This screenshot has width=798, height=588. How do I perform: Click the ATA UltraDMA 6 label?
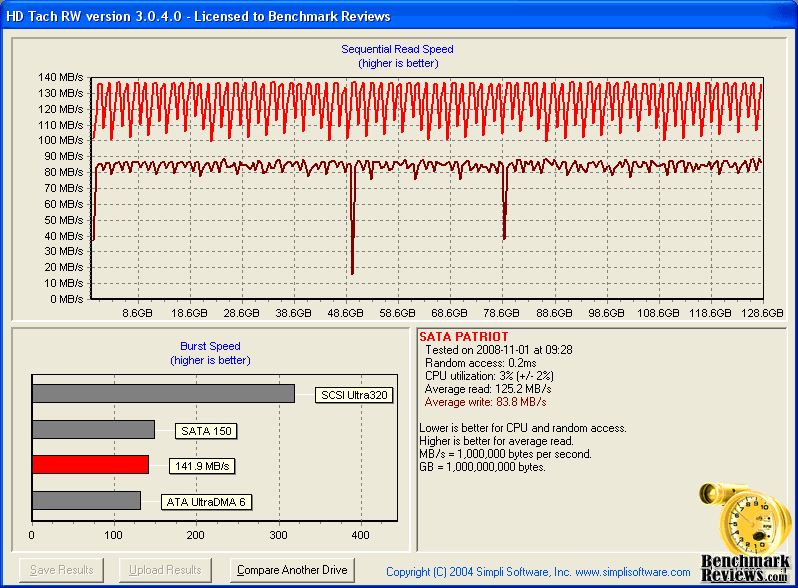[x=206, y=502]
